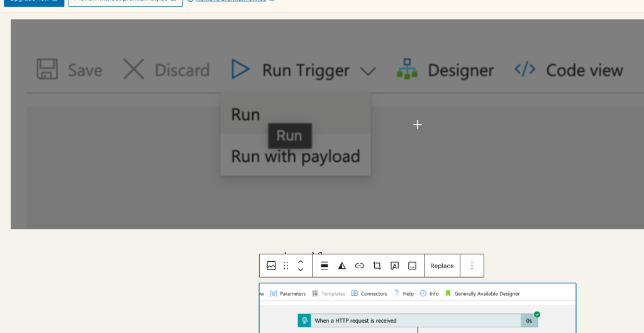Add a caption to the image

point(412,266)
